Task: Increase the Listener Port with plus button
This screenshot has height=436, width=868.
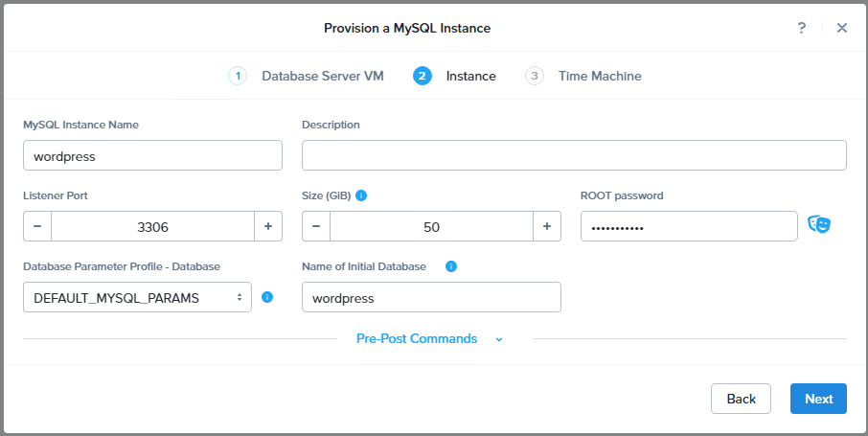Action: click(x=268, y=226)
